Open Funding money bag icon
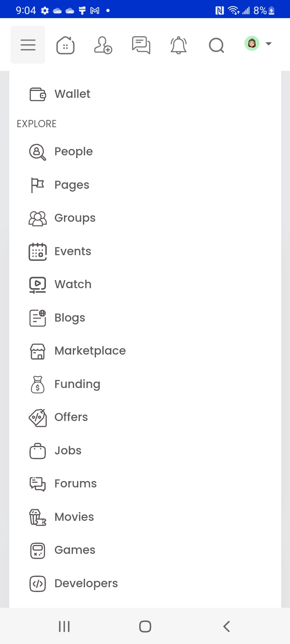The width and height of the screenshot is (290, 644). point(37,384)
